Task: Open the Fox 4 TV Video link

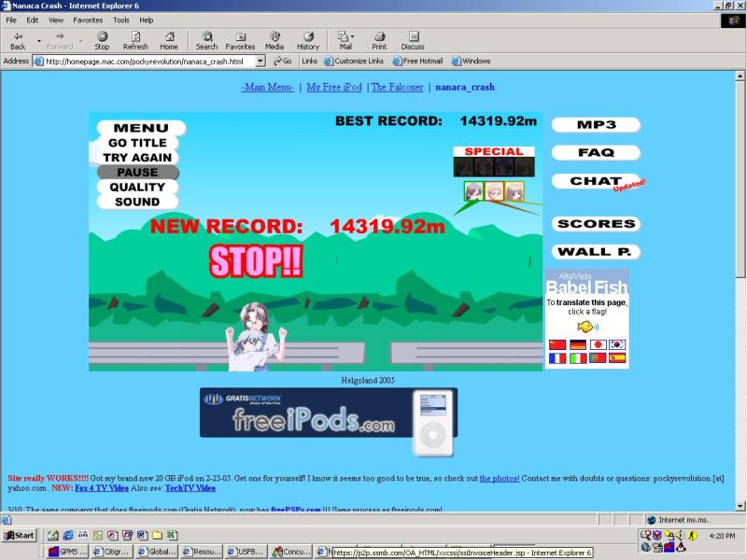Action: [x=102, y=488]
